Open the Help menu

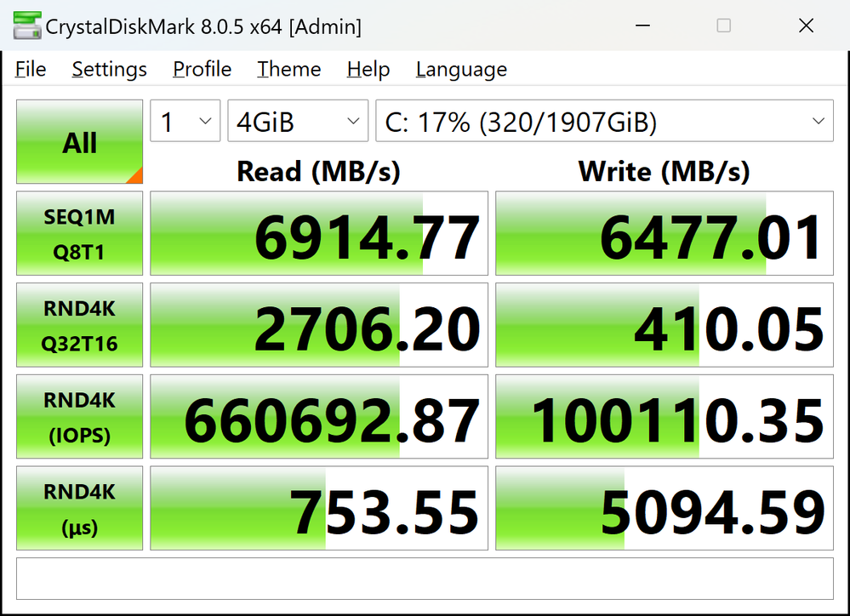point(368,70)
